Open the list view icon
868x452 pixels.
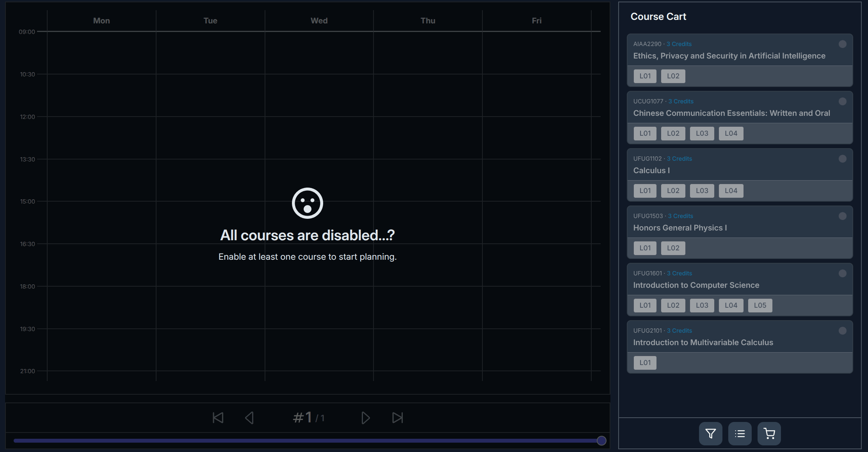740,434
